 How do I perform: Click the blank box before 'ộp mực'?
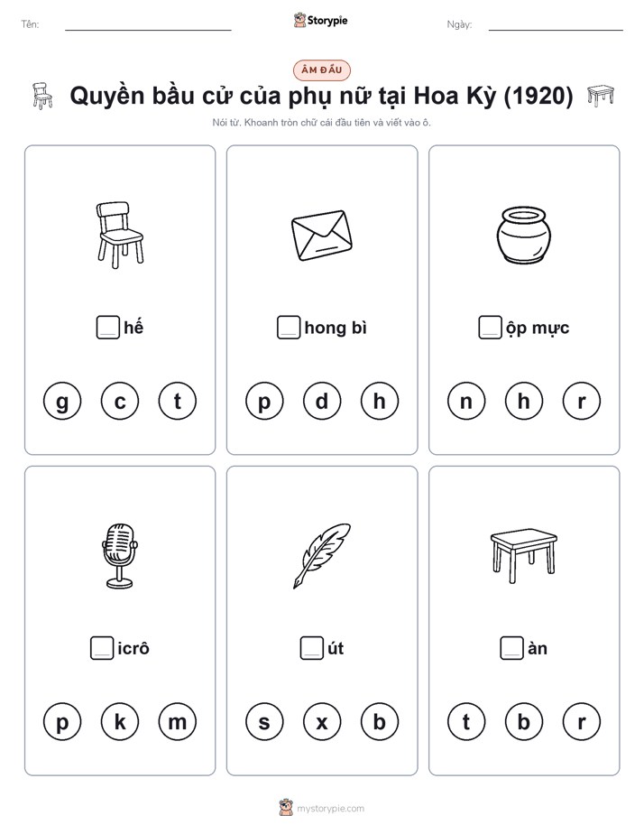point(490,328)
